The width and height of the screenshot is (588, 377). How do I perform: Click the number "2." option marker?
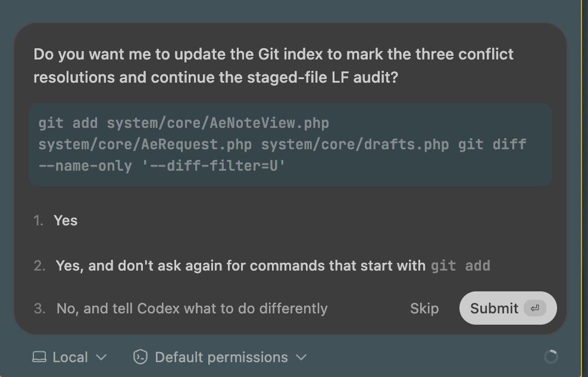pyautogui.click(x=39, y=266)
